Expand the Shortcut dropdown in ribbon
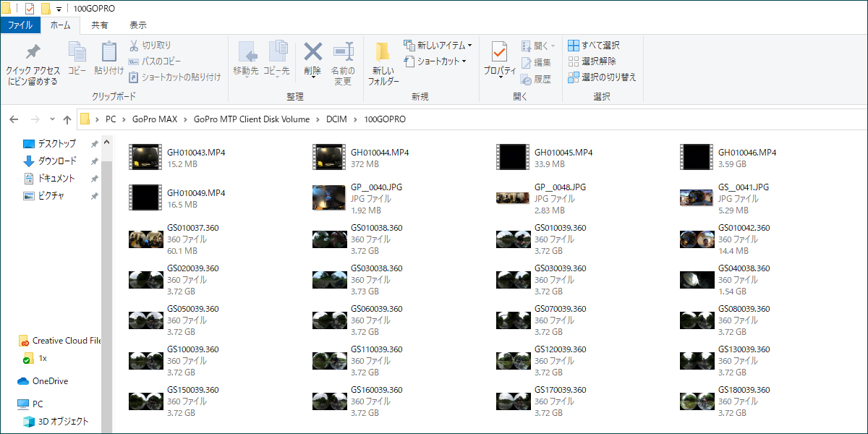Viewport: 868px width, 434px height. (435, 61)
